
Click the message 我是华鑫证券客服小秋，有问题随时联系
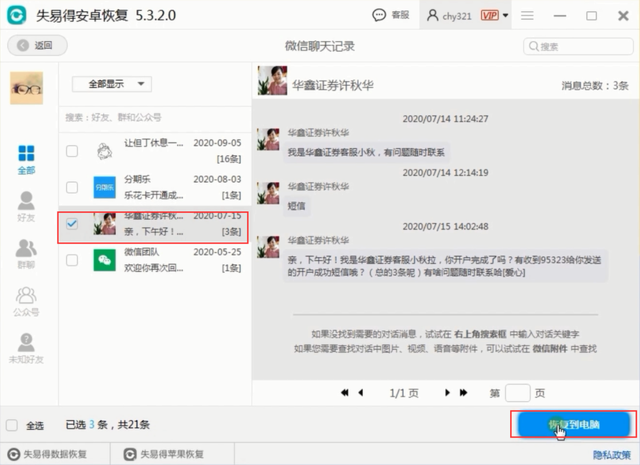[366, 153]
